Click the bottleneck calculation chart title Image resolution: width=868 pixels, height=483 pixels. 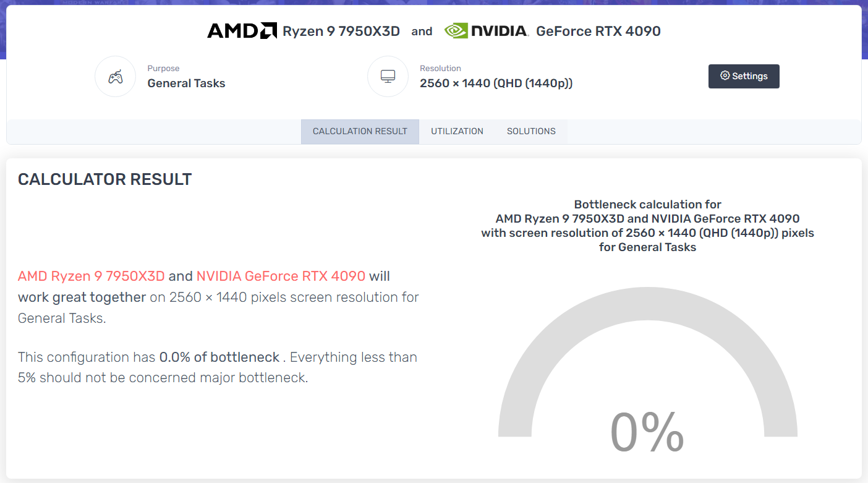coord(647,226)
